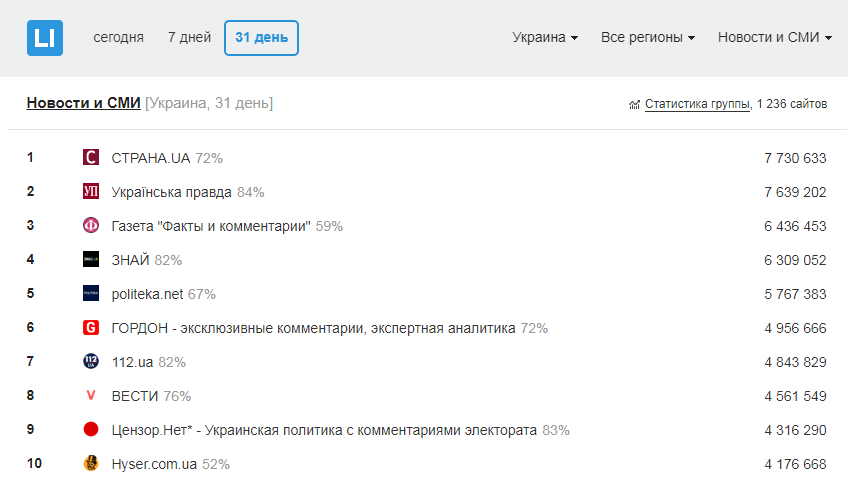Open the Все регионы dropdown

[x=648, y=38]
